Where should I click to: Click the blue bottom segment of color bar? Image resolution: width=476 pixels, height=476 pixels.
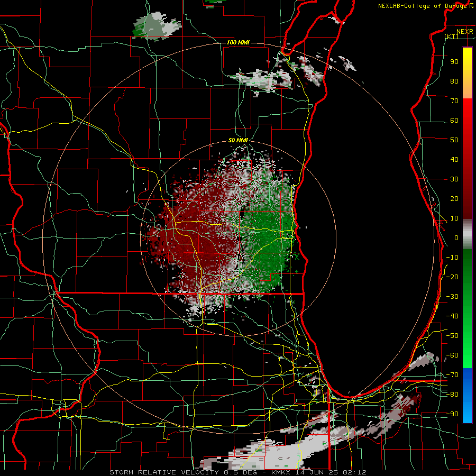tap(467, 395)
